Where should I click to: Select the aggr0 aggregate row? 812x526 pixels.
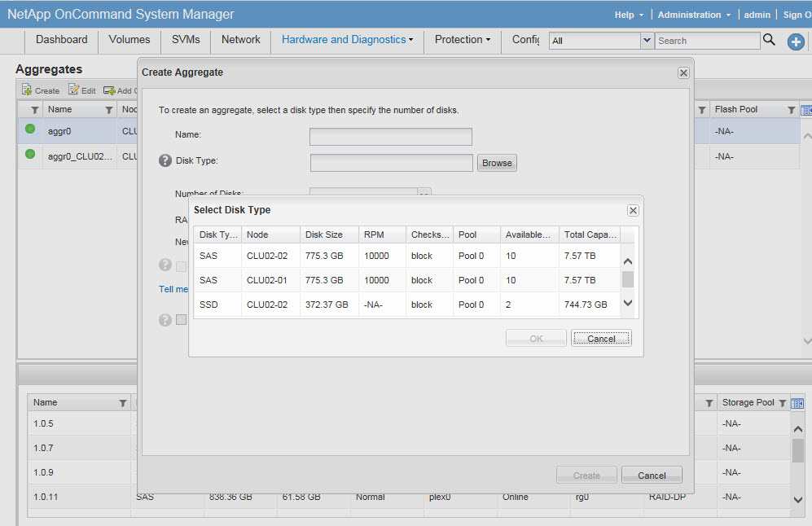(77, 131)
